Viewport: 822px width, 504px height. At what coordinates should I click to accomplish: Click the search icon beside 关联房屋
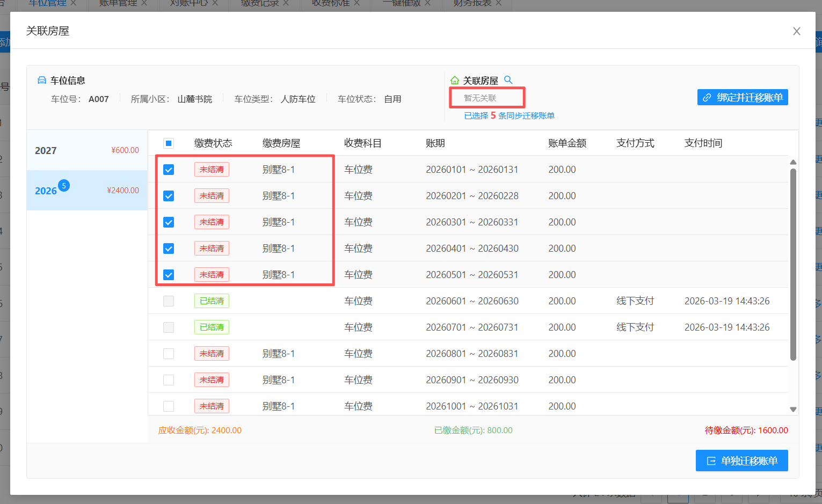pyautogui.click(x=508, y=80)
